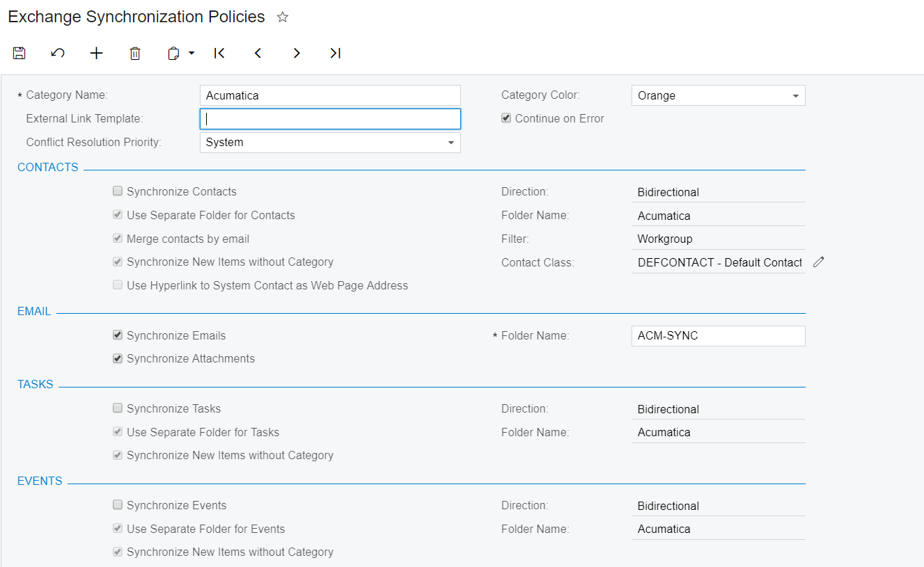This screenshot has height=567, width=924.
Task: Click the CONTACTS section header
Action: [x=48, y=167]
